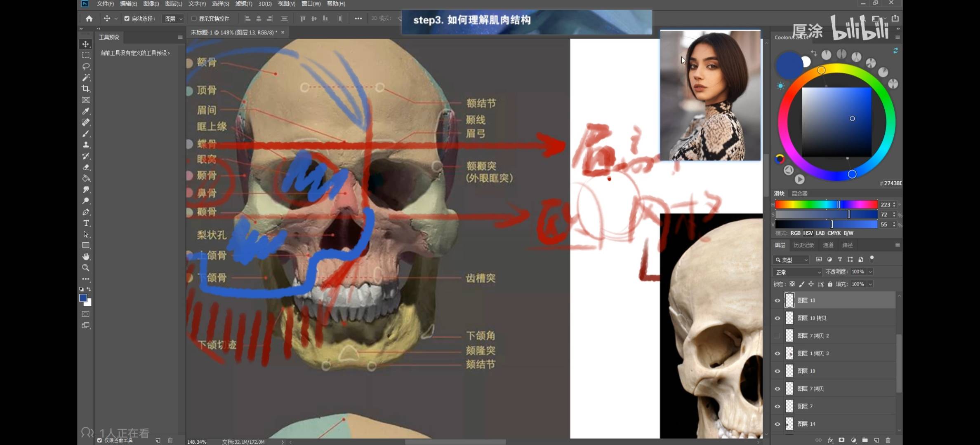Hide layer 图层 10 拷贝

coord(777,318)
